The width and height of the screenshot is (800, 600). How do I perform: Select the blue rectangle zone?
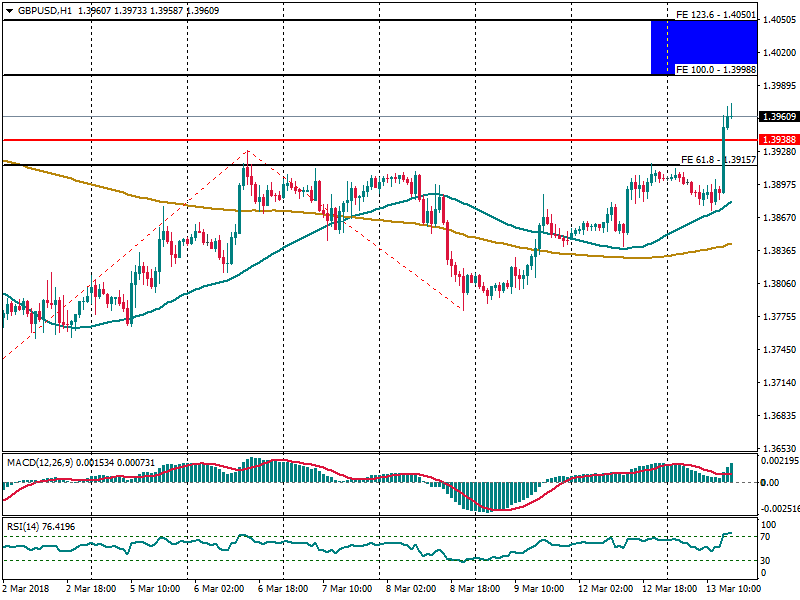pos(704,46)
